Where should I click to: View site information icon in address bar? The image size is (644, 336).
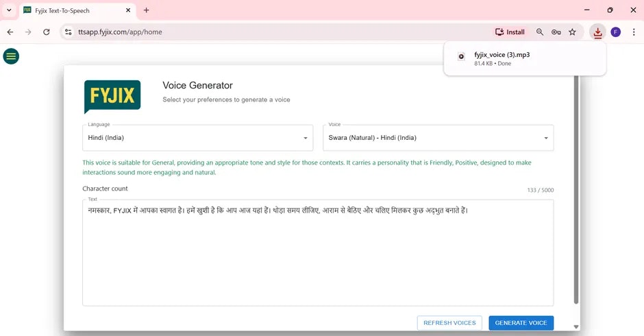coord(69,32)
